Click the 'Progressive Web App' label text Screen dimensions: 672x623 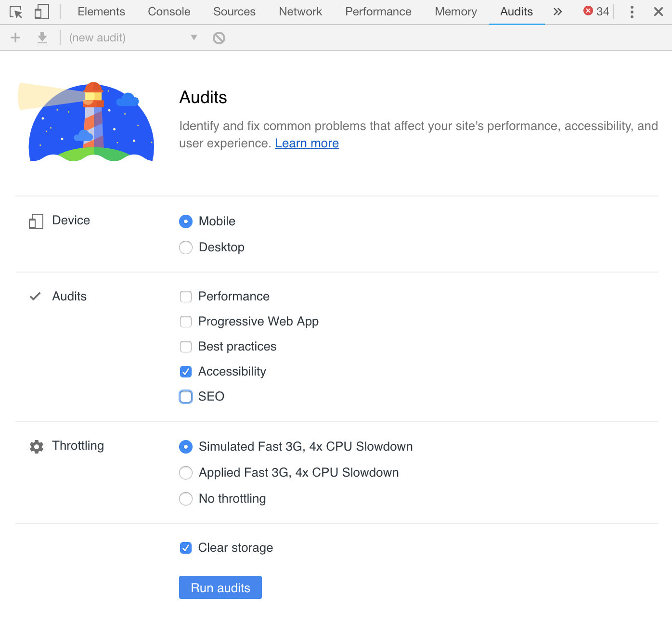click(258, 322)
